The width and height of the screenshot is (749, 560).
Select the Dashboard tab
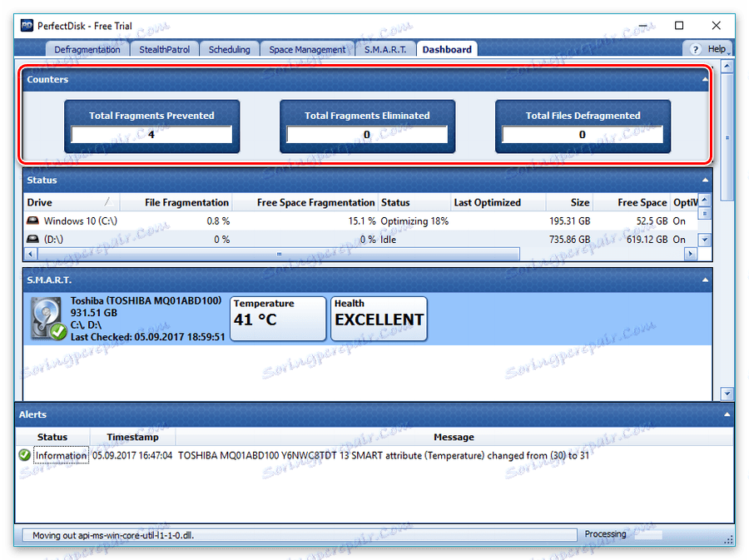[x=447, y=50]
